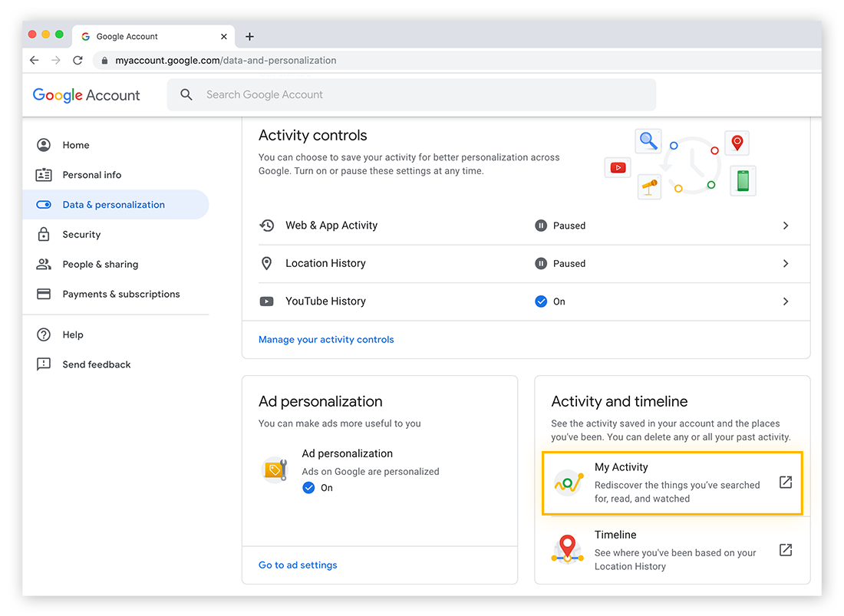
Task: Open People & sharing via its icon
Action: click(x=44, y=264)
